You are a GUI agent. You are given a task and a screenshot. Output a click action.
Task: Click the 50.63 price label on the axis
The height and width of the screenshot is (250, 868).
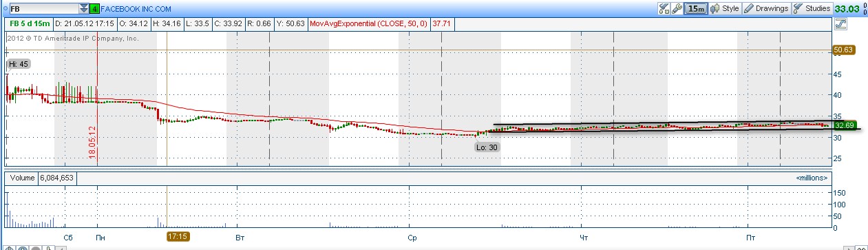[x=843, y=50]
